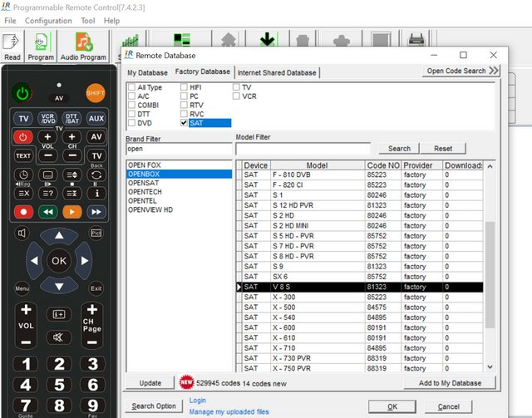Click the Exit button on the remote
This screenshot has width=532, height=418.
[x=96, y=288]
